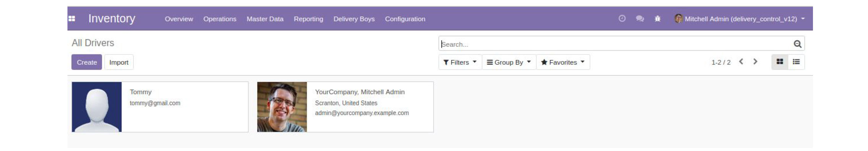Image resolution: width=868 pixels, height=151 pixels.
Task: Expand the Group By dropdown
Action: (509, 62)
